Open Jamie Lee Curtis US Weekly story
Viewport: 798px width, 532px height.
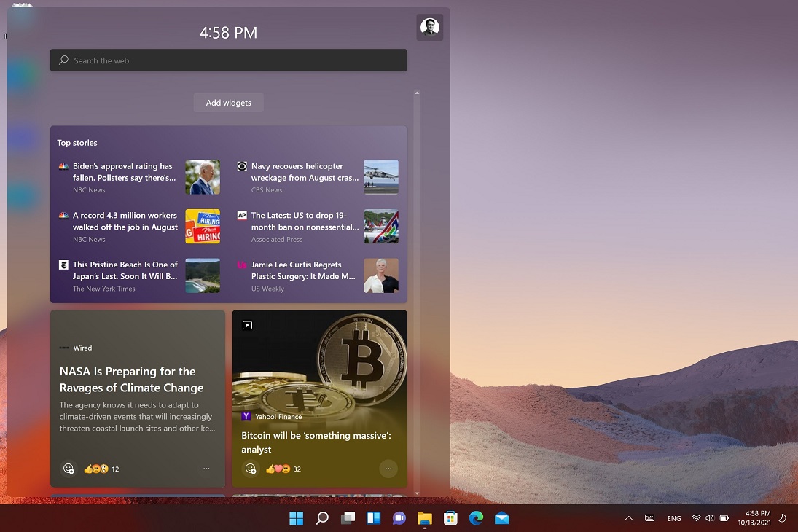point(303,271)
